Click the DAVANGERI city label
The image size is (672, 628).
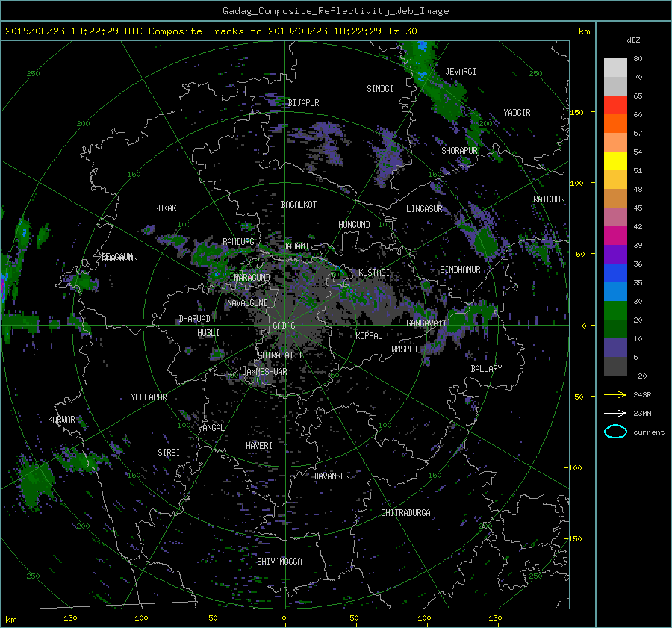click(334, 476)
